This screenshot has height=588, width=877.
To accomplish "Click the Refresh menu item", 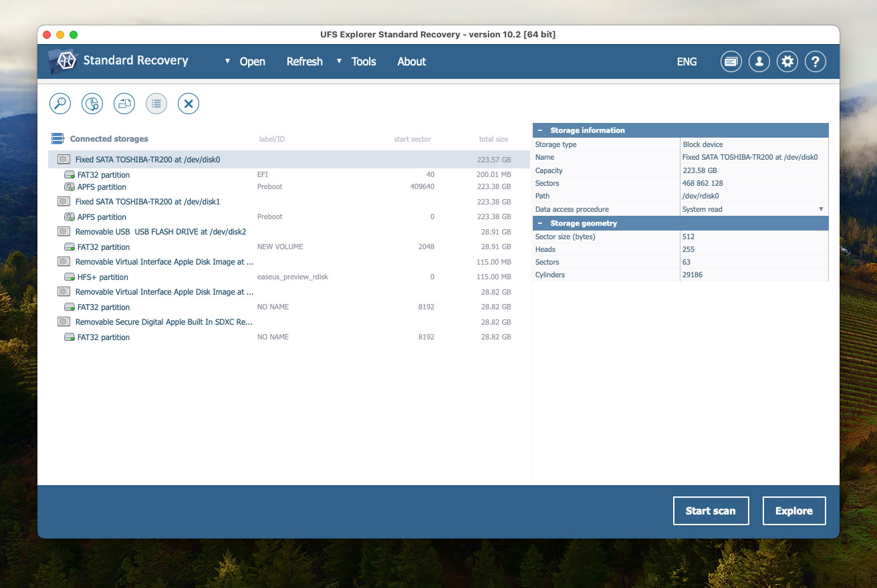I will point(305,61).
